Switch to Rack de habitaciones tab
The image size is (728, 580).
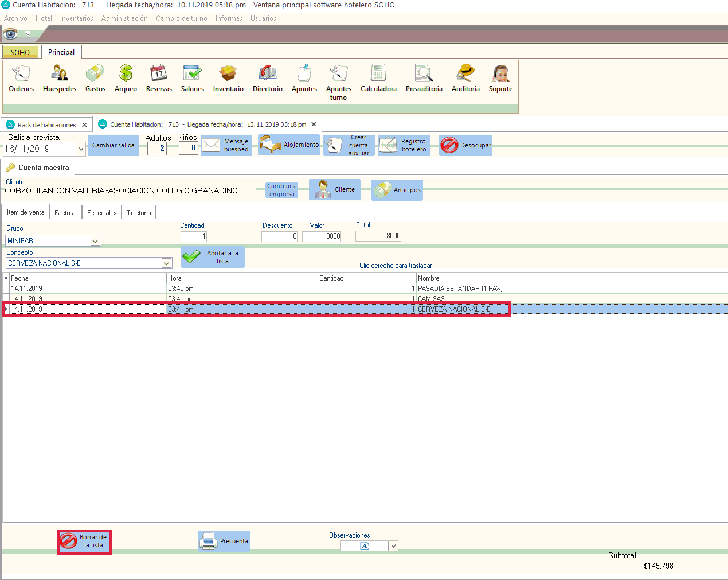46,125
